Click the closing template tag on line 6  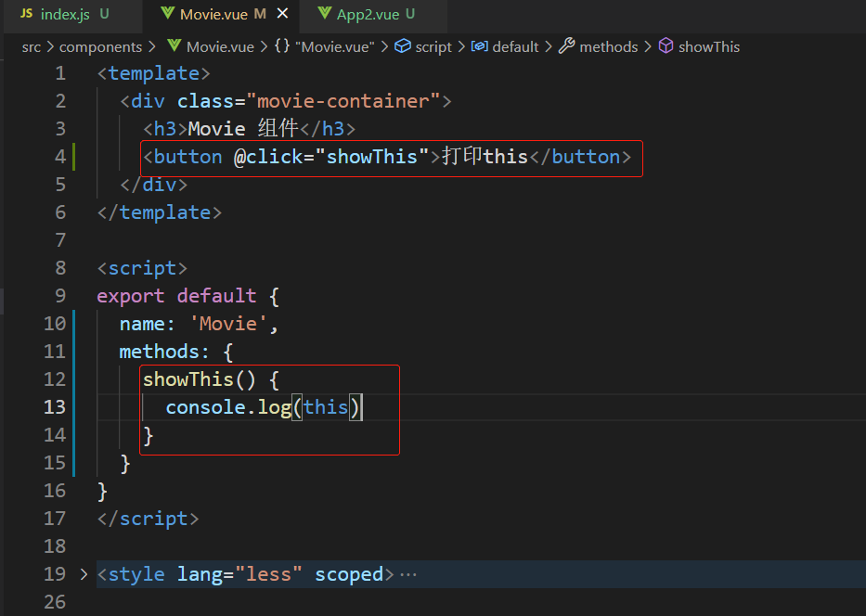click(159, 213)
